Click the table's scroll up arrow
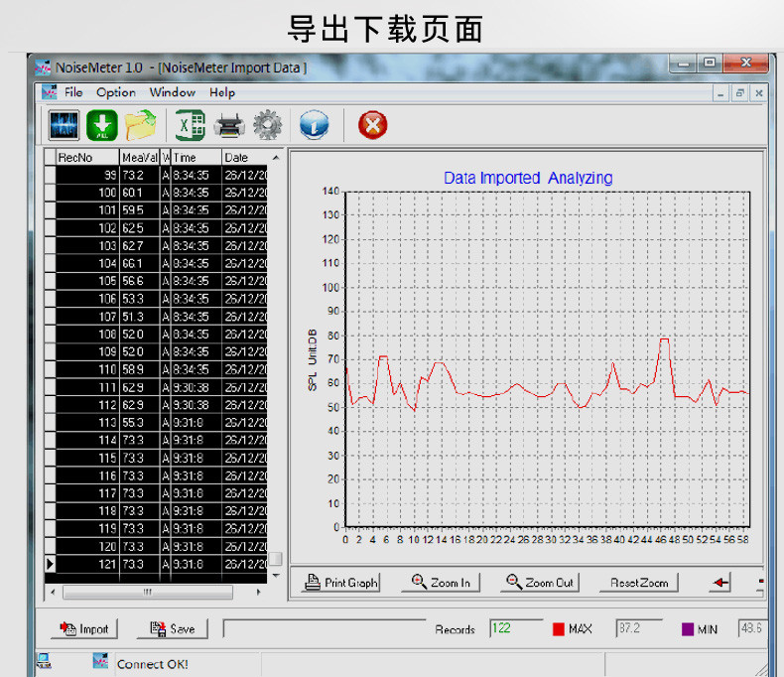 [276, 158]
